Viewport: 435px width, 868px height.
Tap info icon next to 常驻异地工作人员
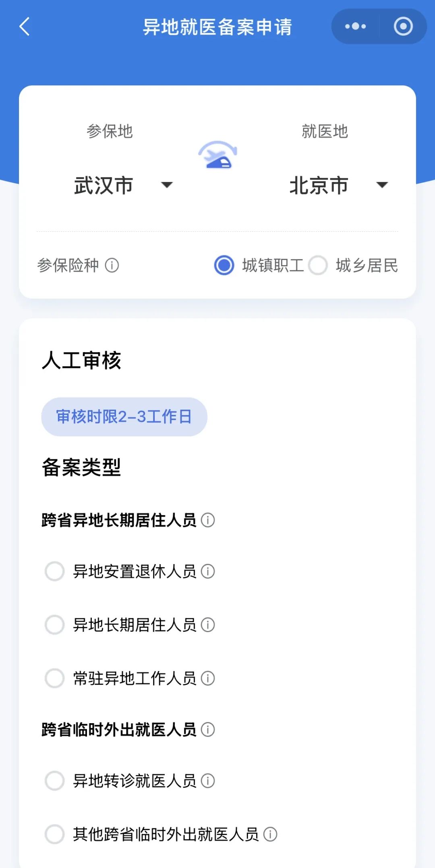208,678
